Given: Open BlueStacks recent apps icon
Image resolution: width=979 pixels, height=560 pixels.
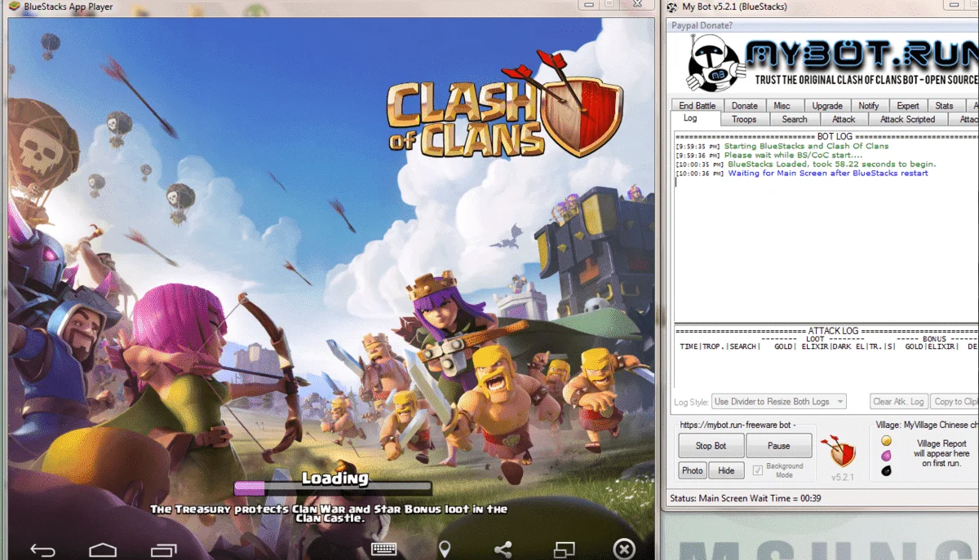Looking at the screenshot, I should click(164, 551).
